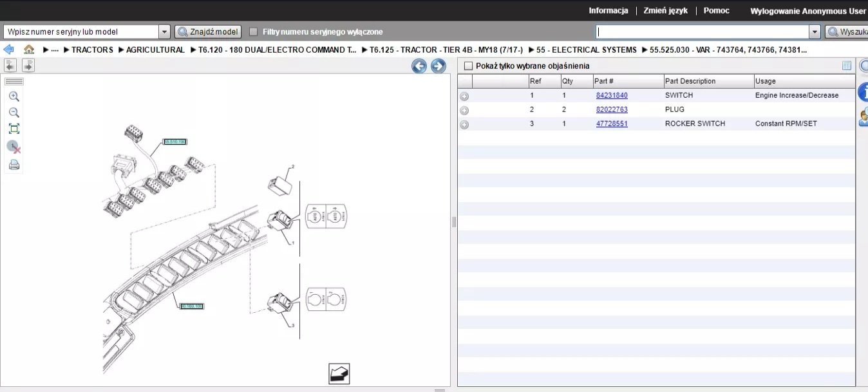The height and width of the screenshot is (392, 868).
Task: Open the 'Zmień język' menu
Action: (x=665, y=11)
